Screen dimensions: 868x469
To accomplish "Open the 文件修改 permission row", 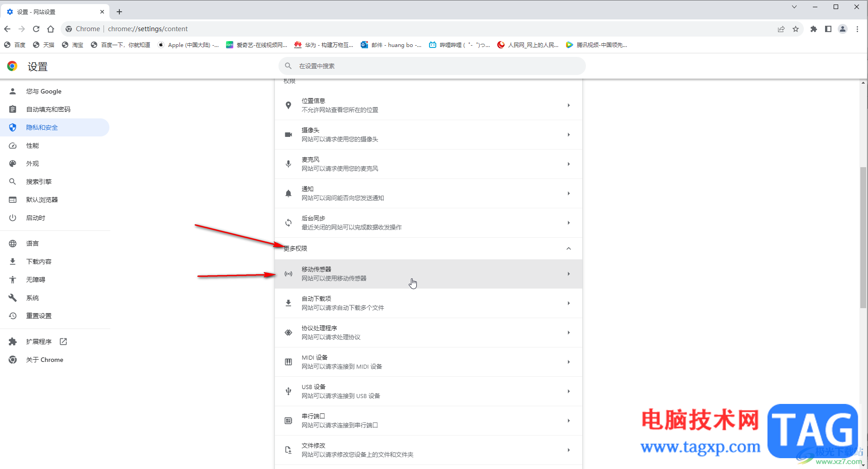I will point(429,450).
